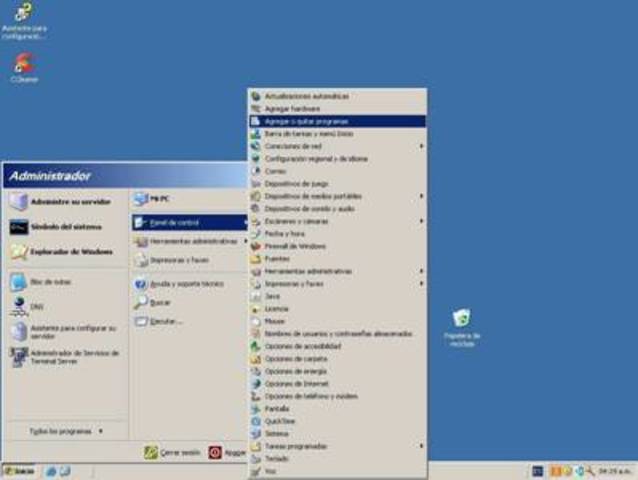Viewport: 638px width, 480px height.
Task: Open Actualizaciones automáticas icon in Control Panel menu
Action: 256,96
